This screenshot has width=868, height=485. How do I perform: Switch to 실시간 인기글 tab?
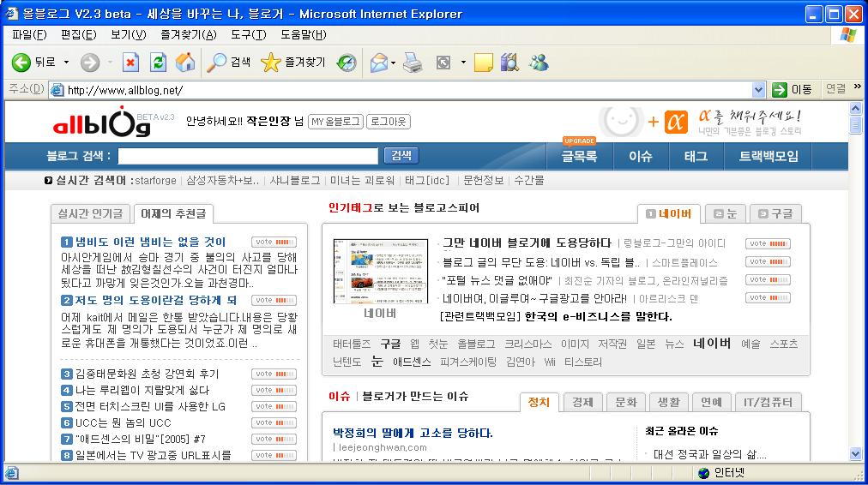coord(91,213)
